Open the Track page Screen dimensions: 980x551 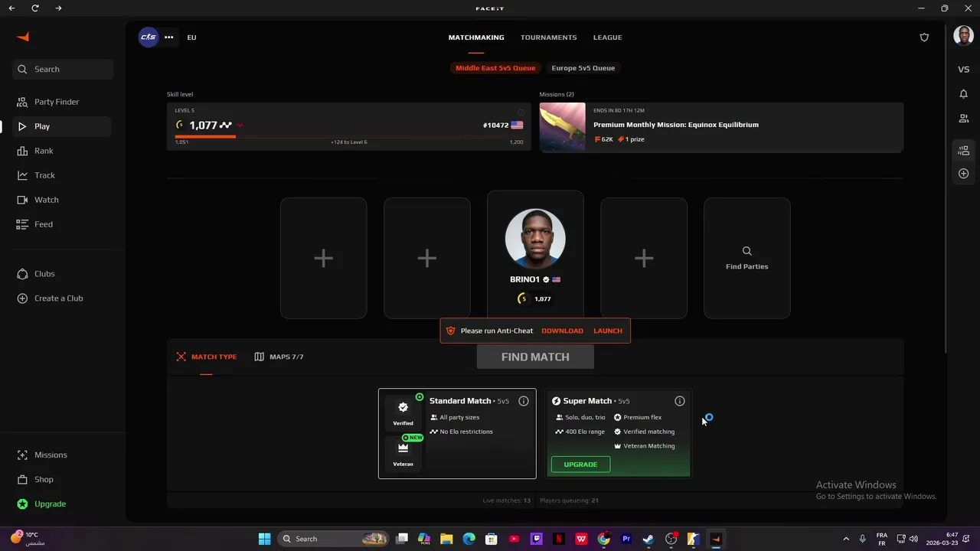[62, 175]
